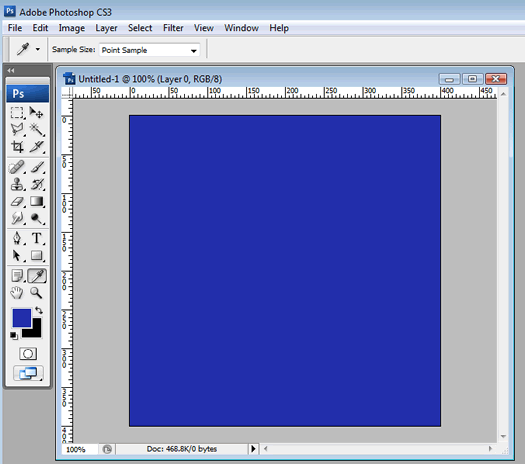Click the vertical scrollbar down arrow

pos(503,436)
